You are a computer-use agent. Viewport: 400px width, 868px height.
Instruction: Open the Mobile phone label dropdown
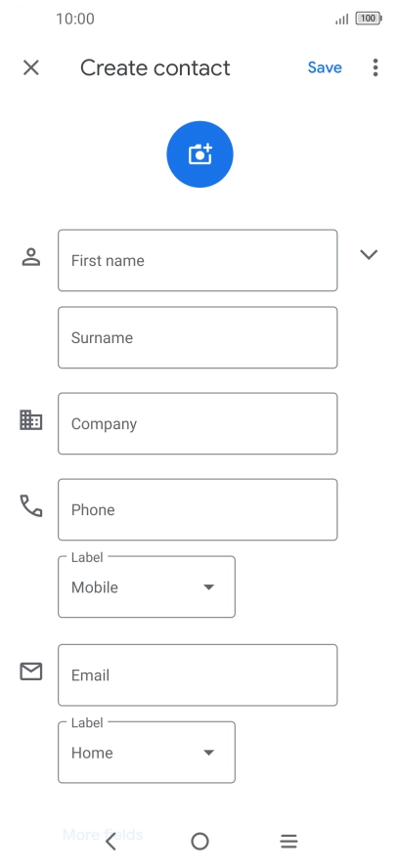click(x=147, y=586)
